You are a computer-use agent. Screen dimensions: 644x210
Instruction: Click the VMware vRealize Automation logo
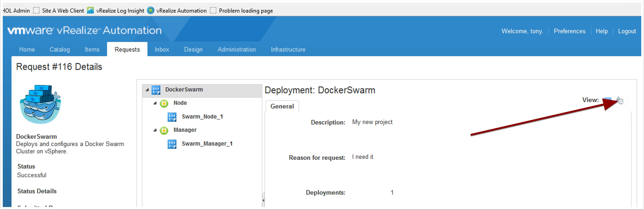(x=85, y=30)
